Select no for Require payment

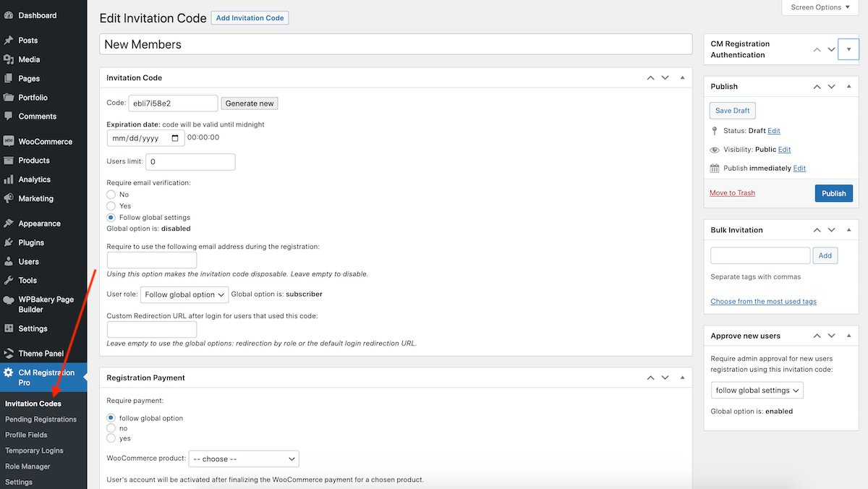pos(111,428)
